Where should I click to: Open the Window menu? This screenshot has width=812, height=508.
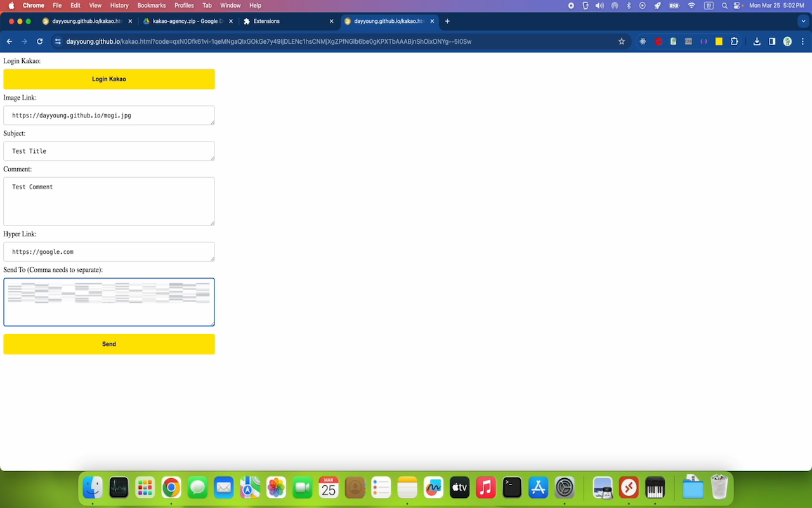(230, 5)
